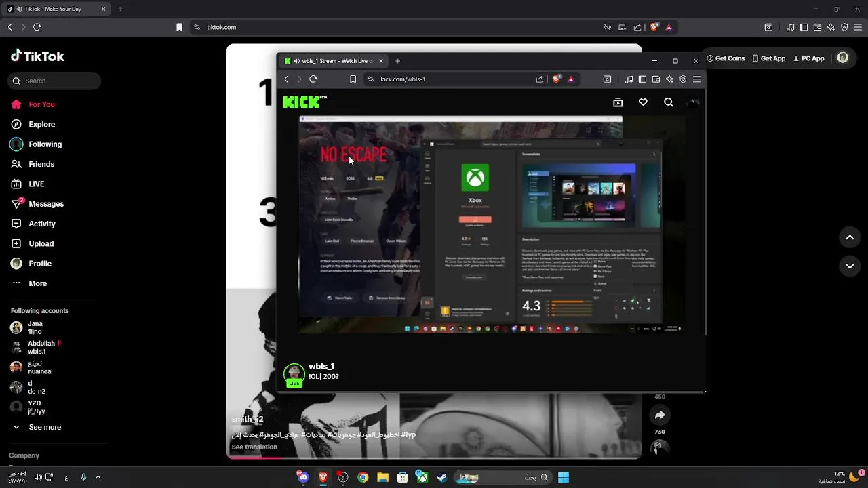Open Kick following heart icon
This screenshot has width=868, height=488.
pyautogui.click(x=643, y=102)
